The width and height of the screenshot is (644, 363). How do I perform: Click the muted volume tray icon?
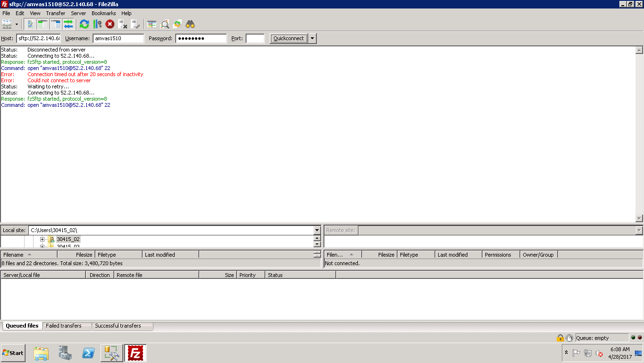[599, 353]
